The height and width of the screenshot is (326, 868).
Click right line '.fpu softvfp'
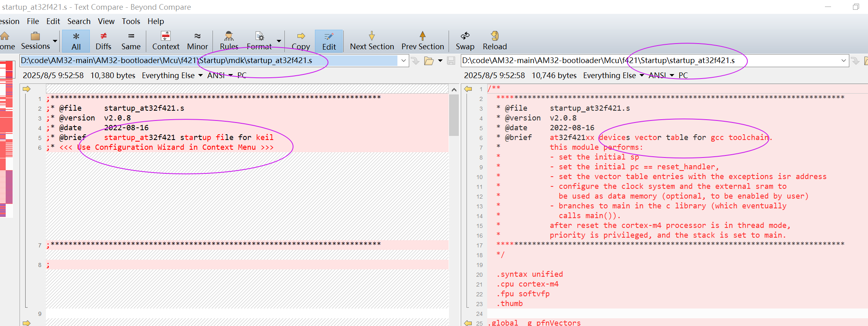523,294
